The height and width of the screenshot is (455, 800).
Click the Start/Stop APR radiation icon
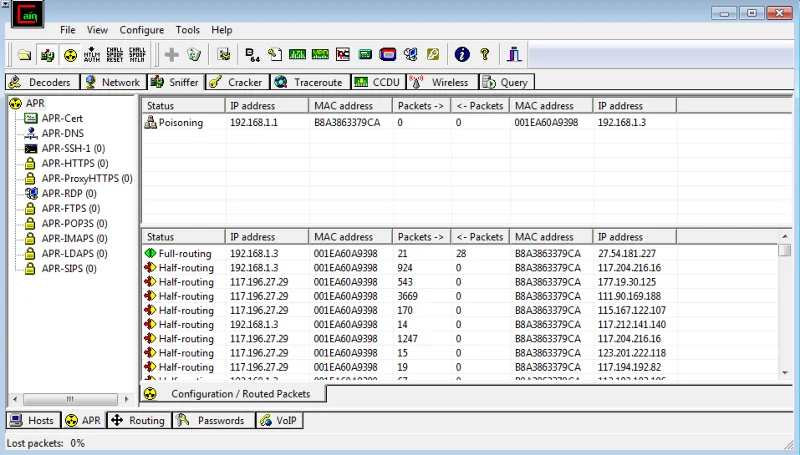70,54
